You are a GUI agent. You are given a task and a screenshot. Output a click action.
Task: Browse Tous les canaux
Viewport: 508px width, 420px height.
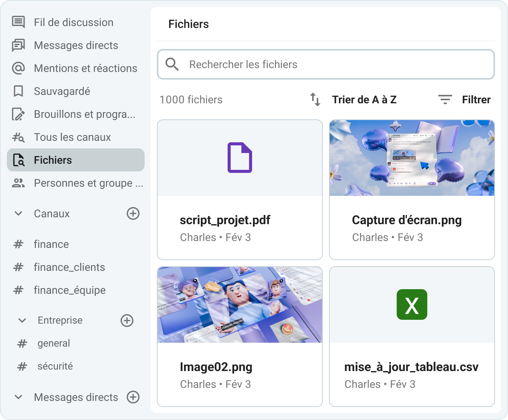(72, 137)
